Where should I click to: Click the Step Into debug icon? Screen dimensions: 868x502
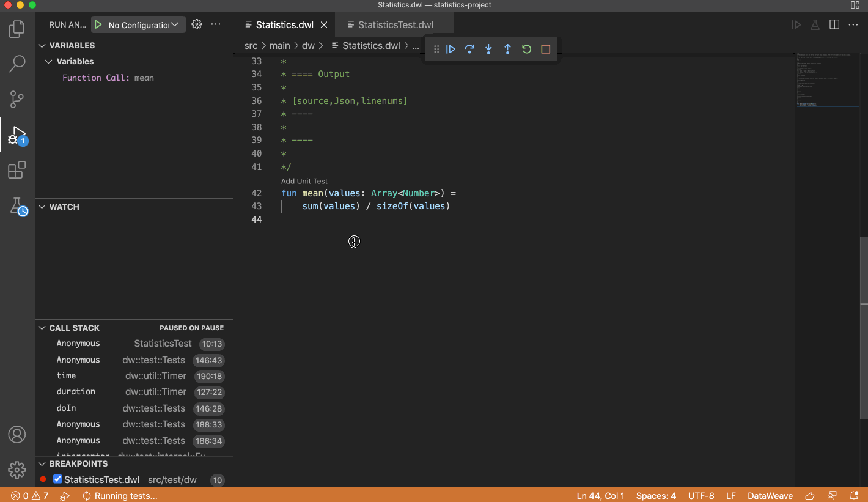(x=488, y=50)
